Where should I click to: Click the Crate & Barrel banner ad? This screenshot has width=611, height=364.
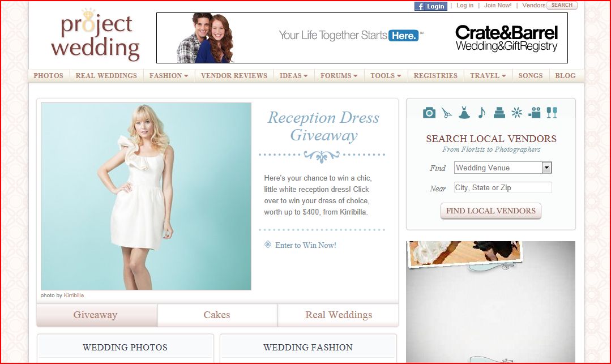click(x=362, y=38)
